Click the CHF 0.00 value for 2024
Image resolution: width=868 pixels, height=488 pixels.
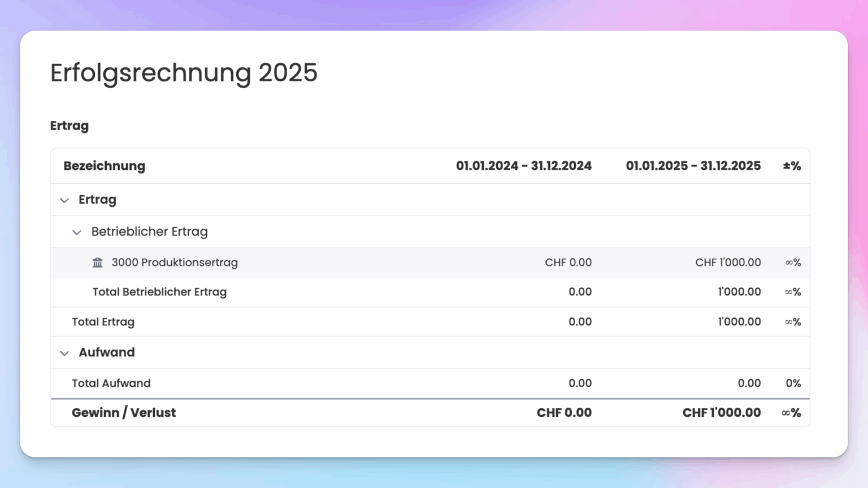[568, 262]
